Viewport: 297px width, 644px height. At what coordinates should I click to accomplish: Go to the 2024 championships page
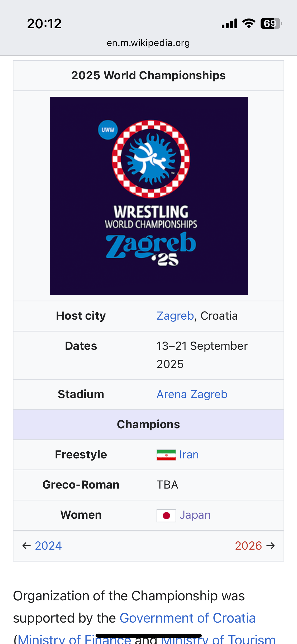tap(48, 546)
